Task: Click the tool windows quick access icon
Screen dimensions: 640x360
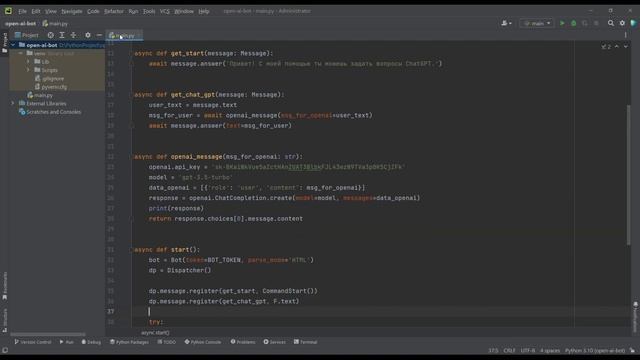Action: click(x=5, y=351)
